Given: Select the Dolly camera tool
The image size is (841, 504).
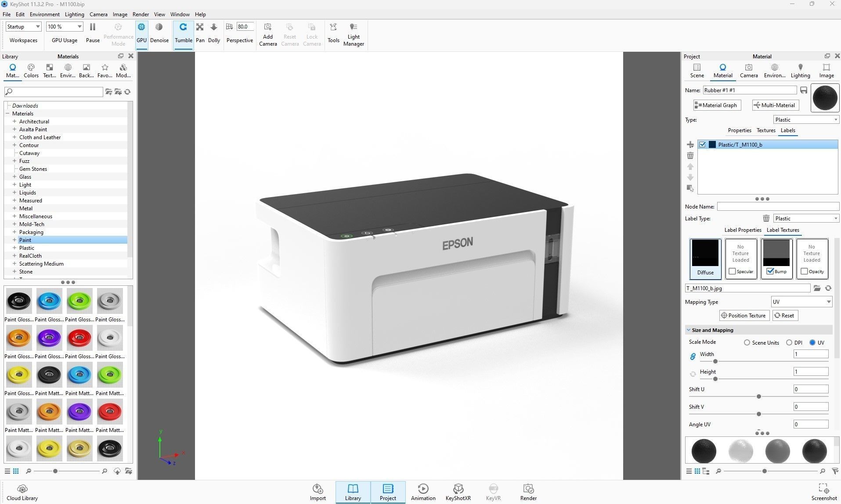Looking at the screenshot, I should [x=214, y=33].
